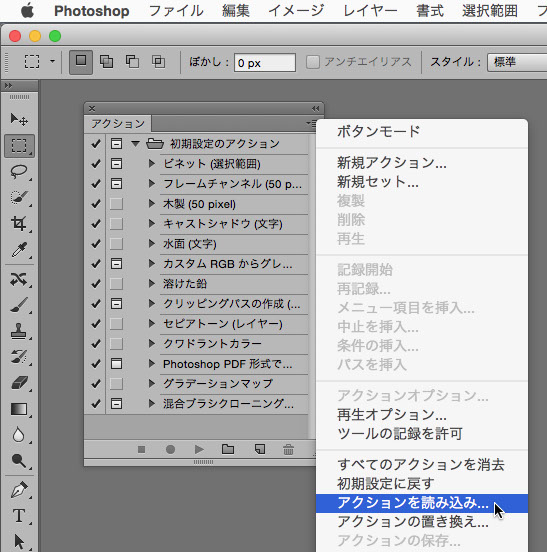Screen dimensions: 547x552
Task: Select the Brush tool
Action: coord(19,305)
